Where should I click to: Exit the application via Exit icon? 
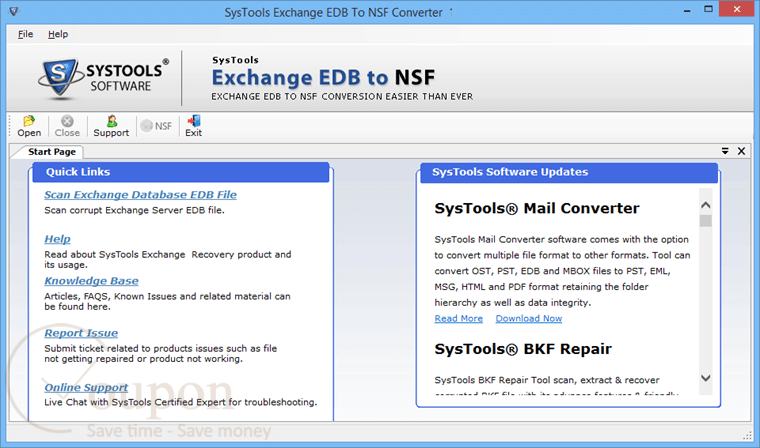pos(193,127)
